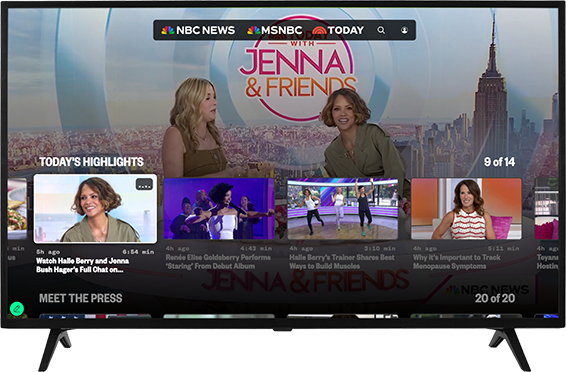This screenshot has width=566, height=372.
Task: Click the green pencil edit icon
Action: click(x=17, y=309)
